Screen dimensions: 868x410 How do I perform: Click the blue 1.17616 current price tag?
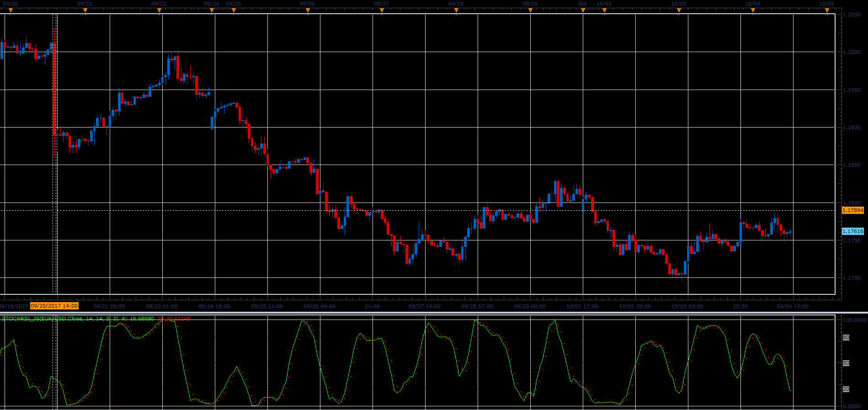click(852, 231)
